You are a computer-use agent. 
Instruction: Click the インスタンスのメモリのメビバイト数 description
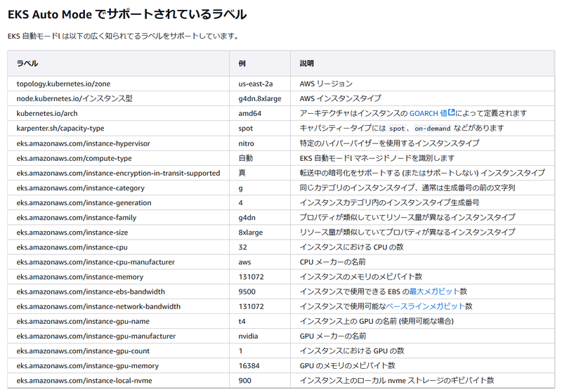(361, 277)
